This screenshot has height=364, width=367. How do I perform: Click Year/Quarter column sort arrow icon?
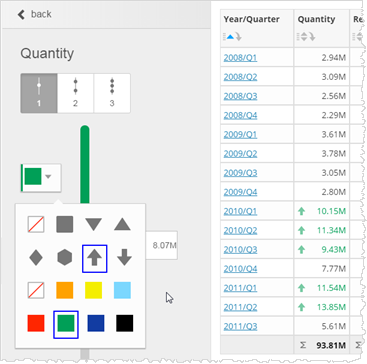[x=238, y=37]
